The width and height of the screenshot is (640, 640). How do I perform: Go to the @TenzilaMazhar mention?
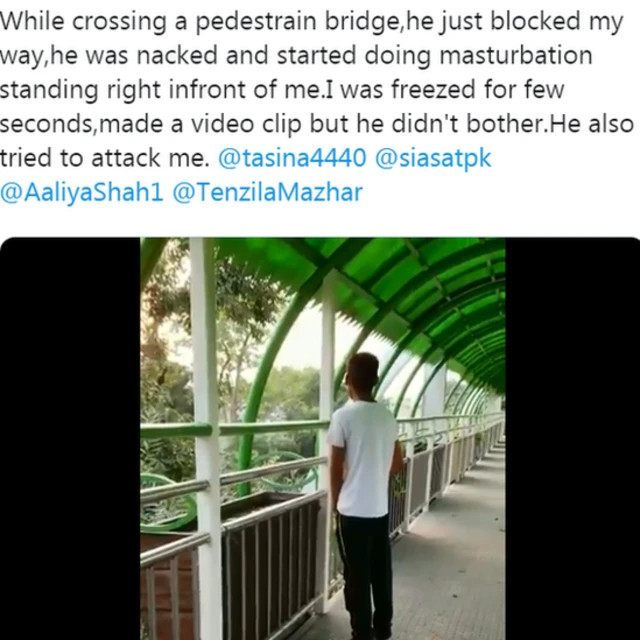pos(267,193)
